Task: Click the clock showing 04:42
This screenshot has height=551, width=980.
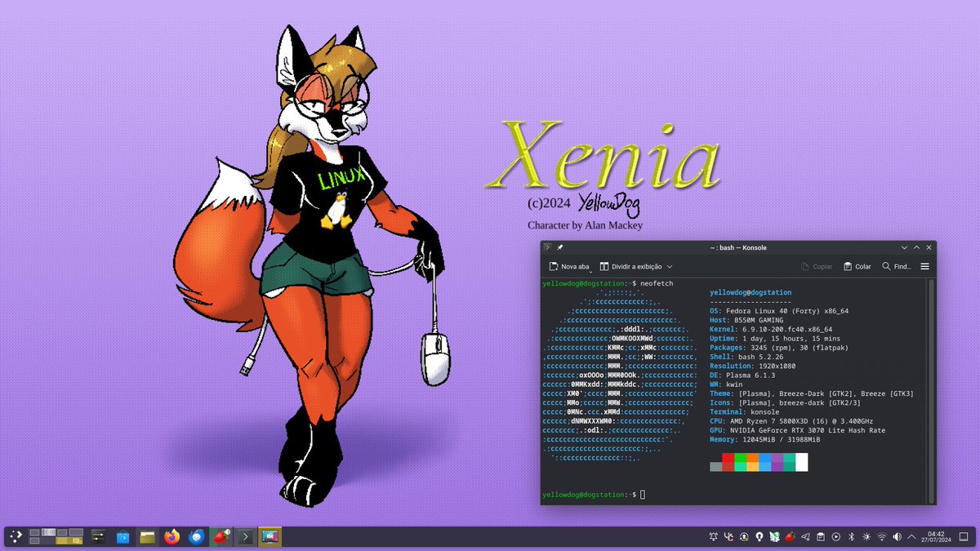Action: (x=936, y=536)
